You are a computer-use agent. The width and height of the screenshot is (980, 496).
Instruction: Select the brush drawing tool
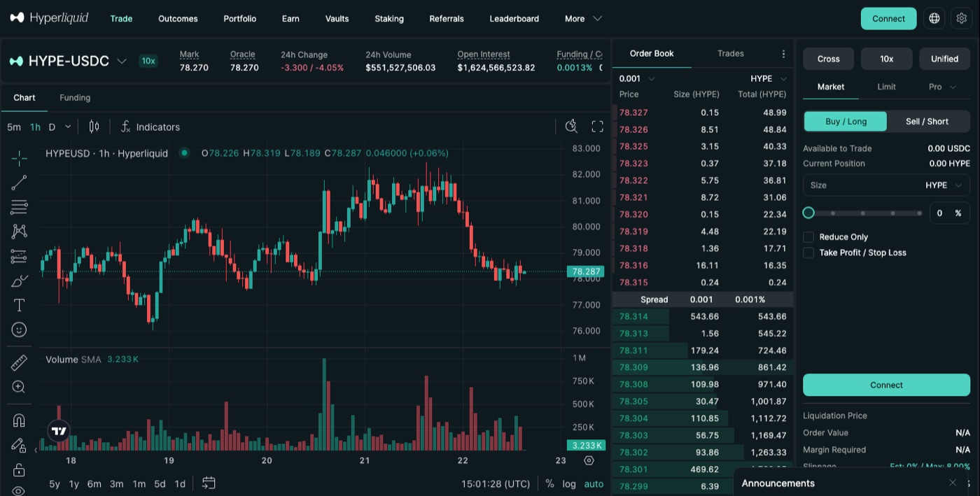[19, 281]
